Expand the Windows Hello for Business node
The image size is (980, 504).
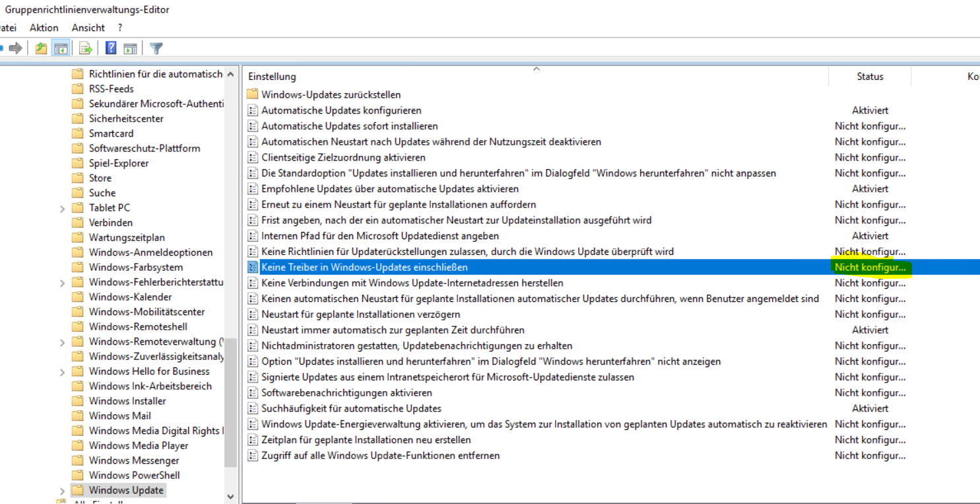[x=63, y=372]
